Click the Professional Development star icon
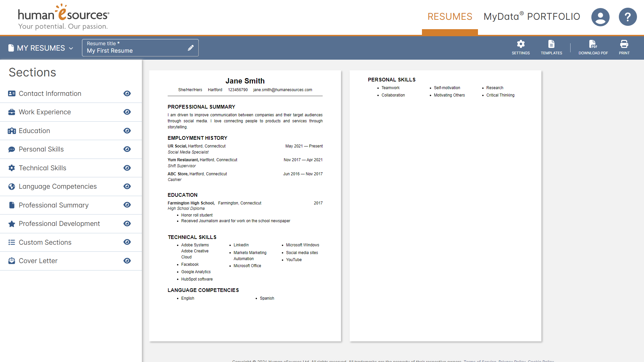The height and width of the screenshot is (362, 644). tap(12, 224)
